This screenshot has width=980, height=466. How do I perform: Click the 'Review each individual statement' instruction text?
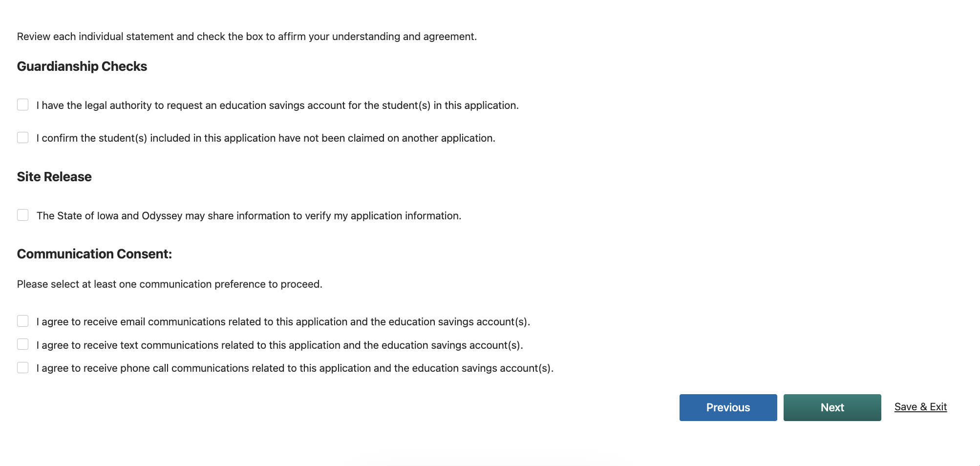coord(247,37)
